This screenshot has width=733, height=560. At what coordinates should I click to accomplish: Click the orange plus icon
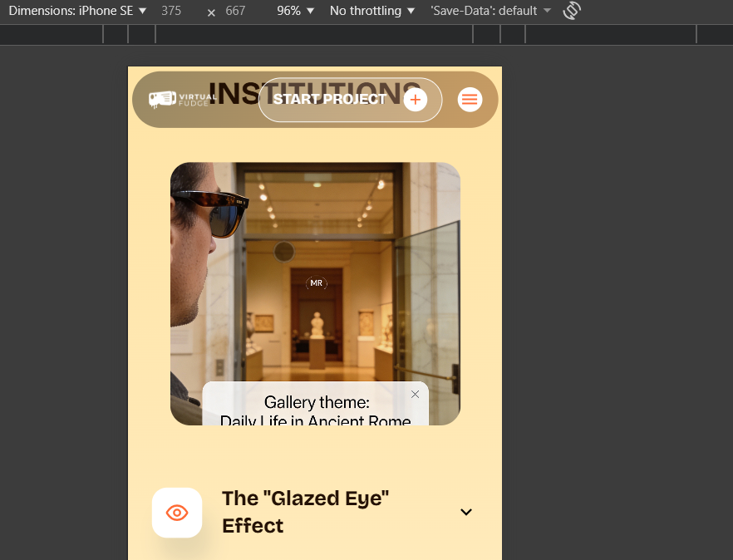coord(416,100)
